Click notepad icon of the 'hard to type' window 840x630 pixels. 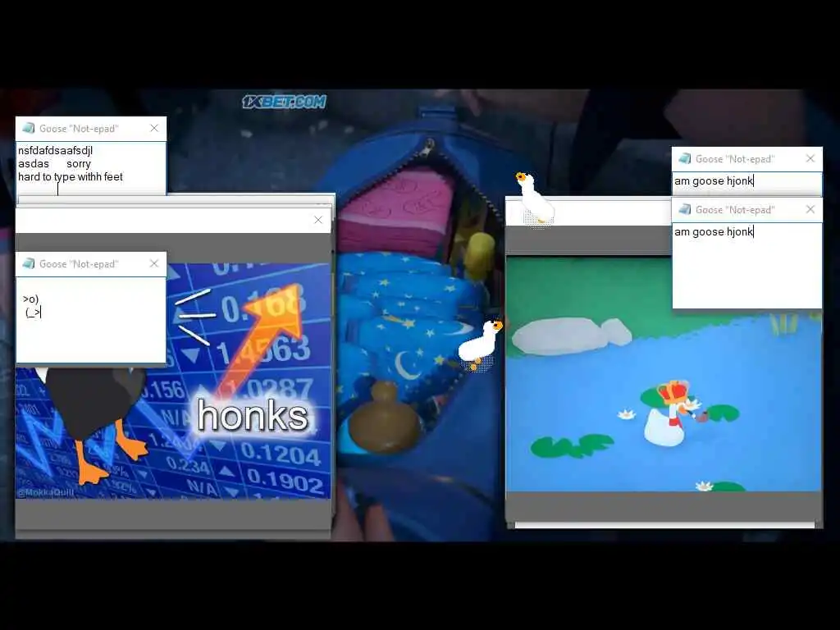tap(29, 129)
